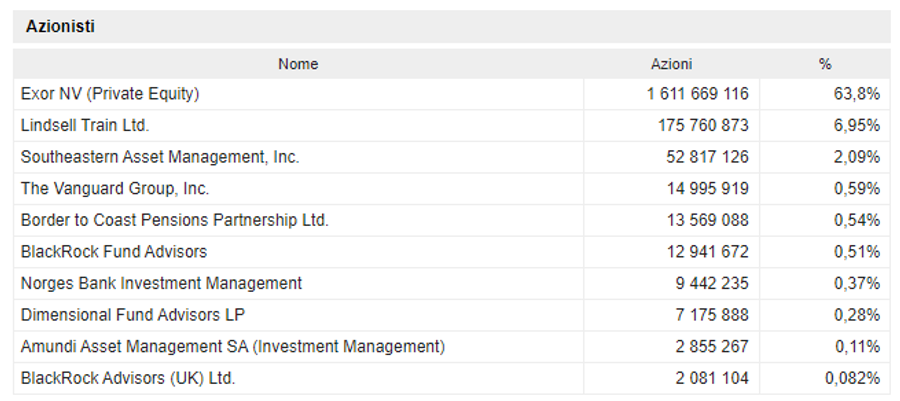Select the 52 817 126 shares cell
This screenshot has height=401, width=900.
point(707,157)
